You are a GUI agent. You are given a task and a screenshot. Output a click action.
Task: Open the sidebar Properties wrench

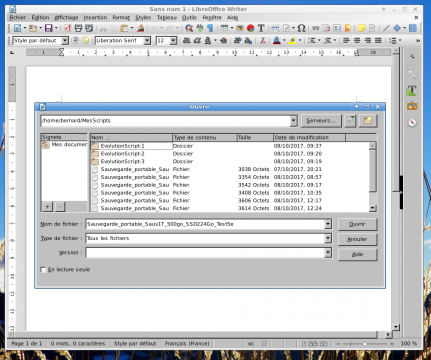tap(412, 74)
